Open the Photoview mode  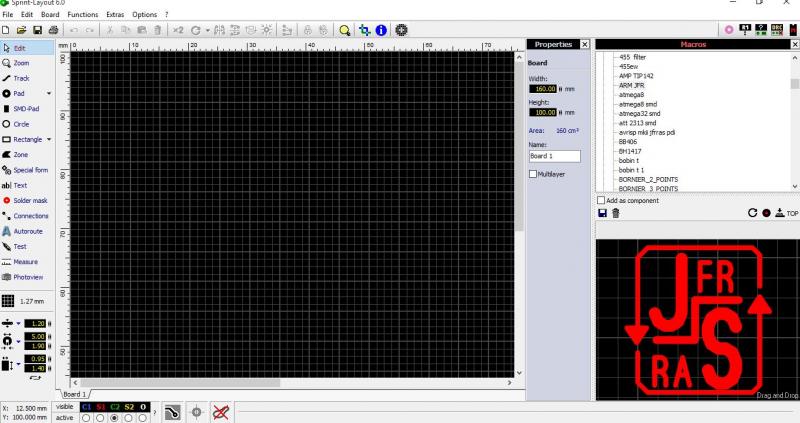click(27, 277)
